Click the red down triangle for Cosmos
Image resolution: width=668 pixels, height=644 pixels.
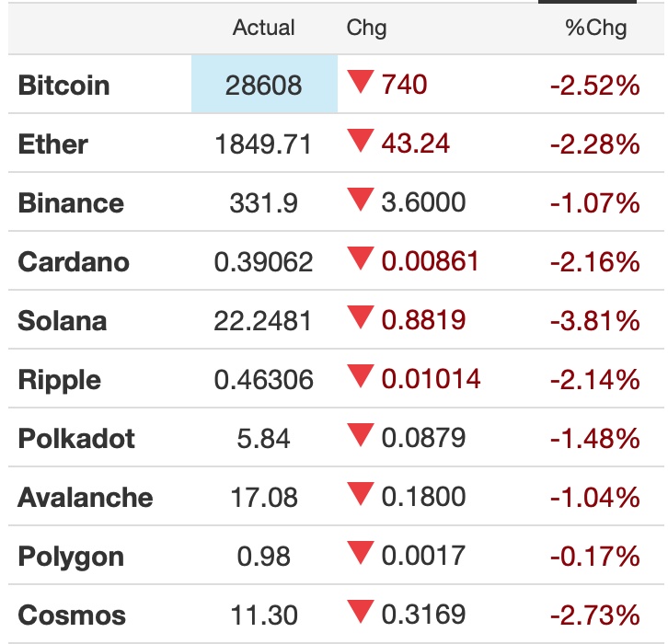[x=359, y=614]
